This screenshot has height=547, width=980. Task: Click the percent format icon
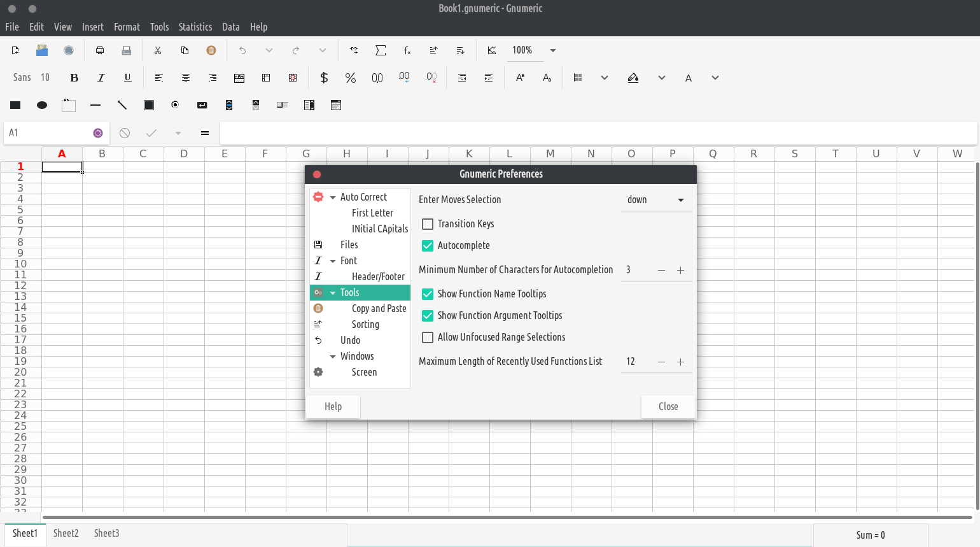click(350, 78)
